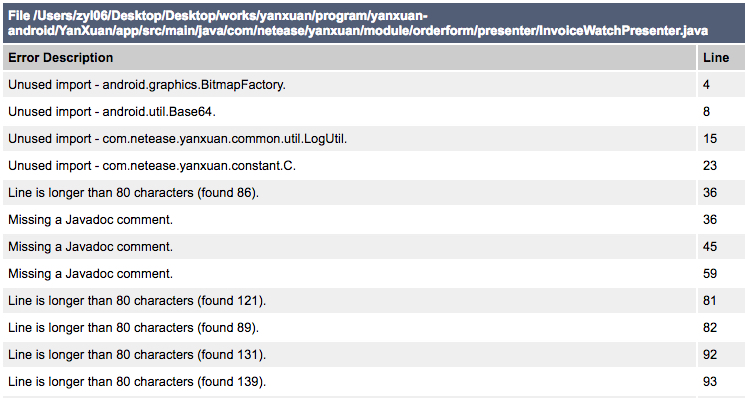Click line number 81 cell
This screenshot has height=398, width=745.
pos(721,301)
